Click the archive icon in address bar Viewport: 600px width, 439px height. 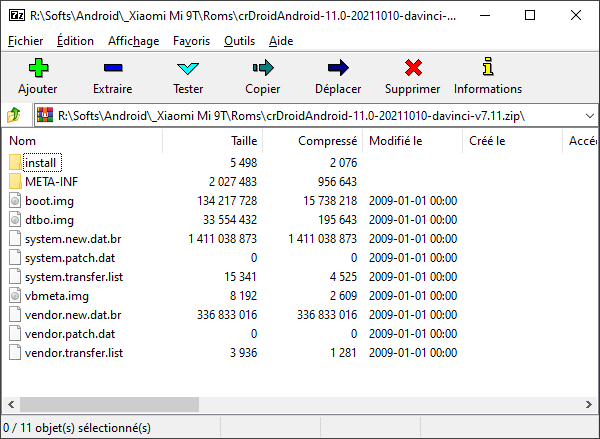(x=45, y=115)
